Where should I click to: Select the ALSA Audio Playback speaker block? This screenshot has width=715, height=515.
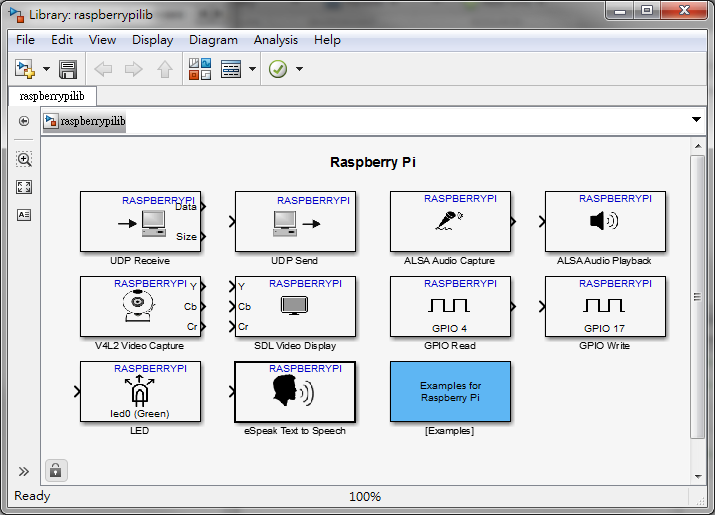[605, 222]
